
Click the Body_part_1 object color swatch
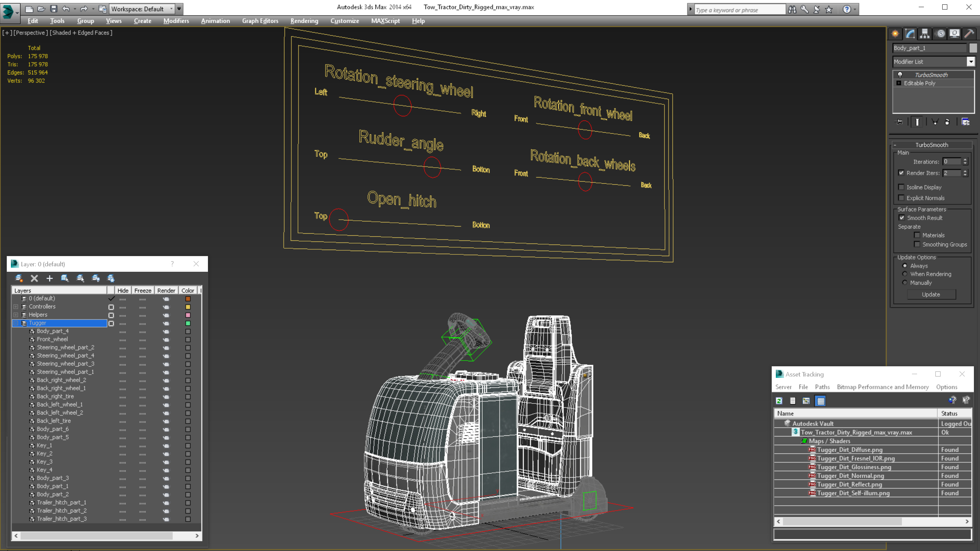[x=973, y=48]
